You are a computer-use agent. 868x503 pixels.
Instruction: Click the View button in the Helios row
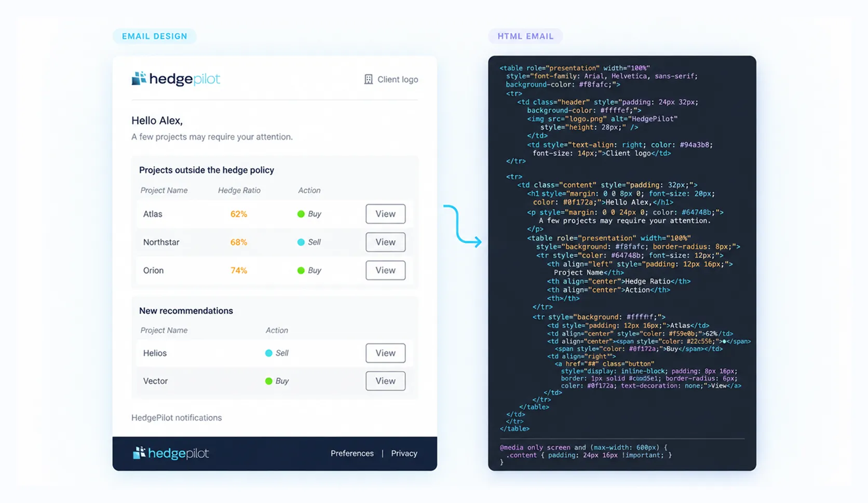tap(385, 353)
